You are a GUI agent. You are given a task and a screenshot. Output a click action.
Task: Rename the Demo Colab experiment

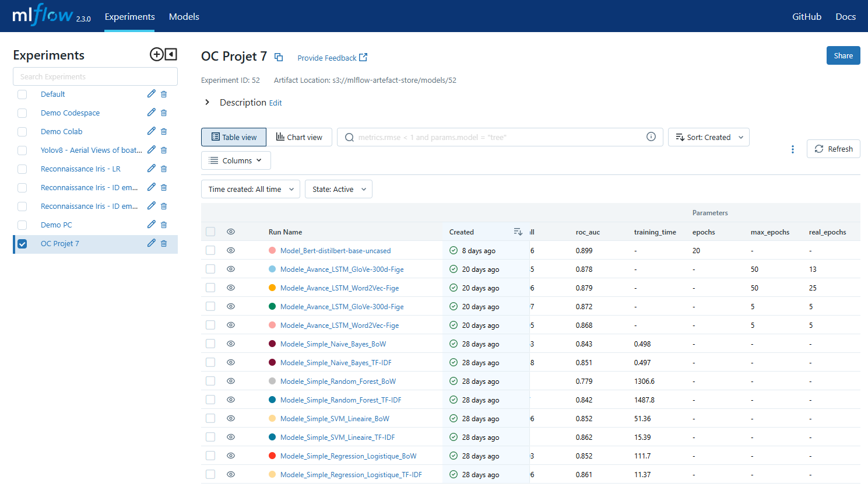152,131
